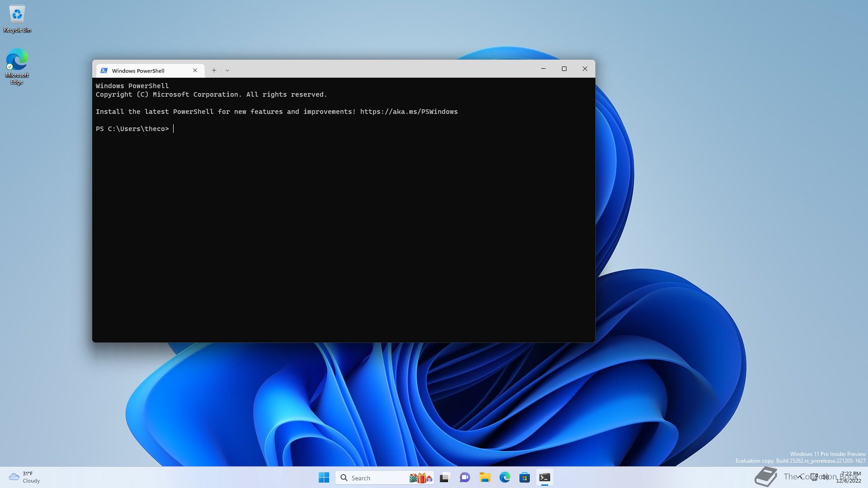
Task: Click the Copyright Microsoft Corporation line
Action: [x=211, y=94]
